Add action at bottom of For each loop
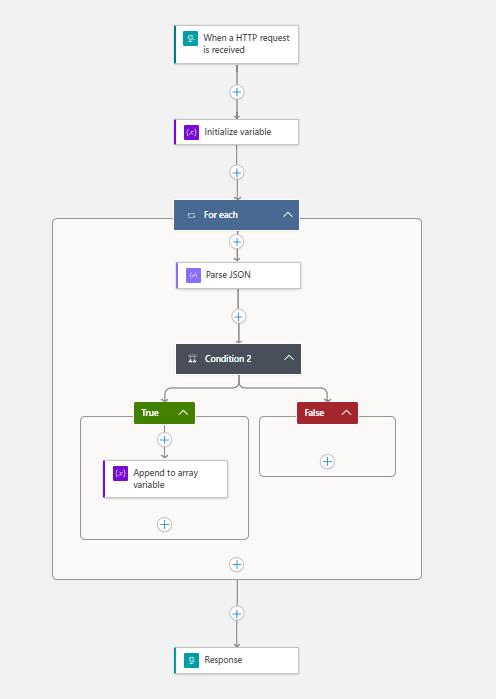The width and height of the screenshot is (496, 699). pyautogui.click(x=237, y=565)
